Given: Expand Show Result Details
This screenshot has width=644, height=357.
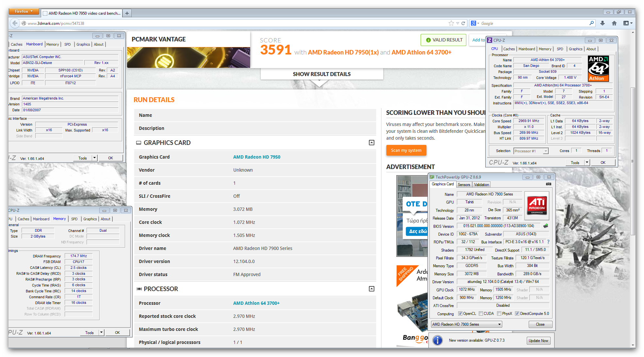Looking at the screenshot, I should pos(322,74).
